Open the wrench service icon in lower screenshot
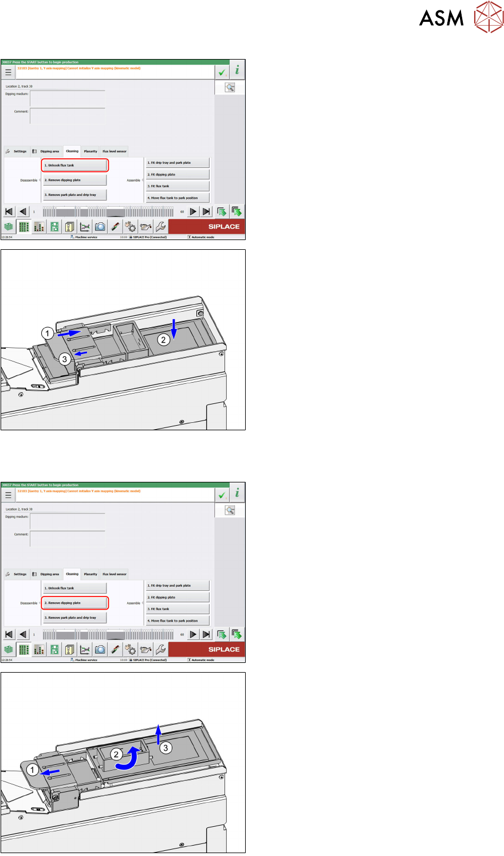The width and height of the screenshot is (504, 856). coord(161,650)
